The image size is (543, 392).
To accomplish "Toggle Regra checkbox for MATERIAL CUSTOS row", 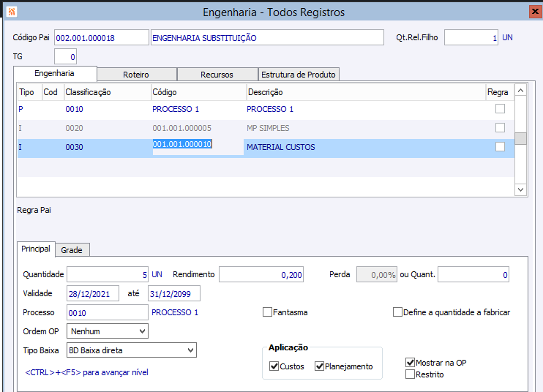I will 500,147.
